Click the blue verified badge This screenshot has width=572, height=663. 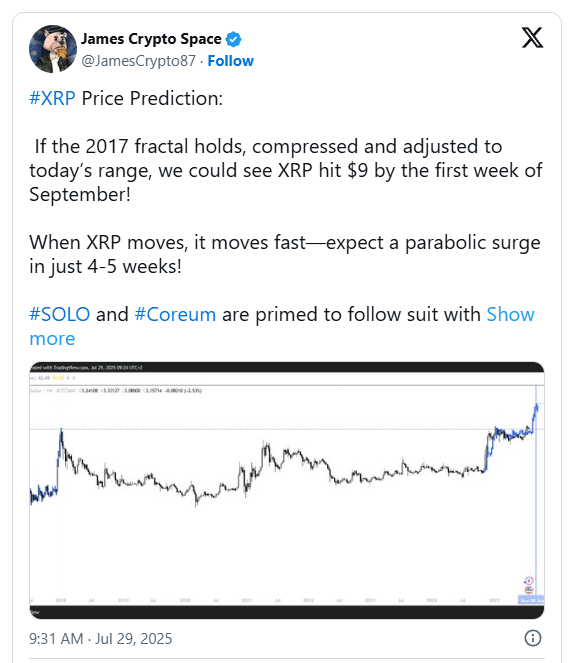pyautogui.click(x=233, y=39)
